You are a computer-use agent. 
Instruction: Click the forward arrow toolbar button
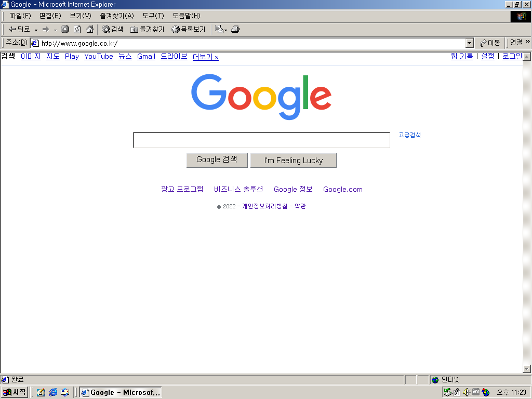click(46, 30)
